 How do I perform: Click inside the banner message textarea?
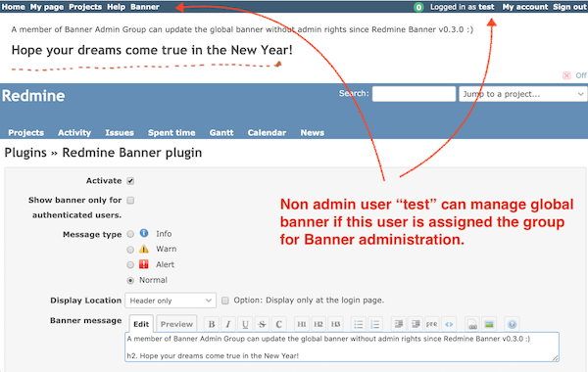tap(342, 347)
